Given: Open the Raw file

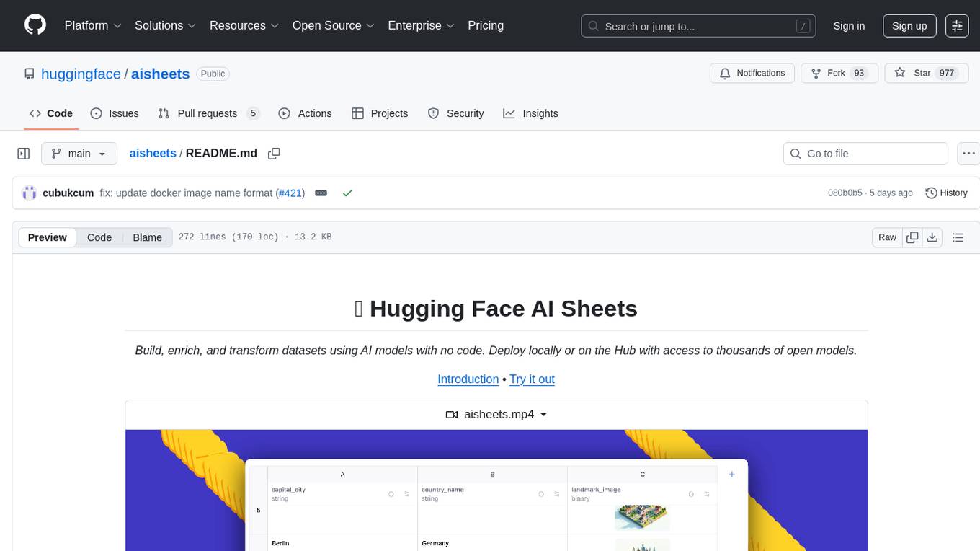Looking at the screenshot, I should point(887,237).
